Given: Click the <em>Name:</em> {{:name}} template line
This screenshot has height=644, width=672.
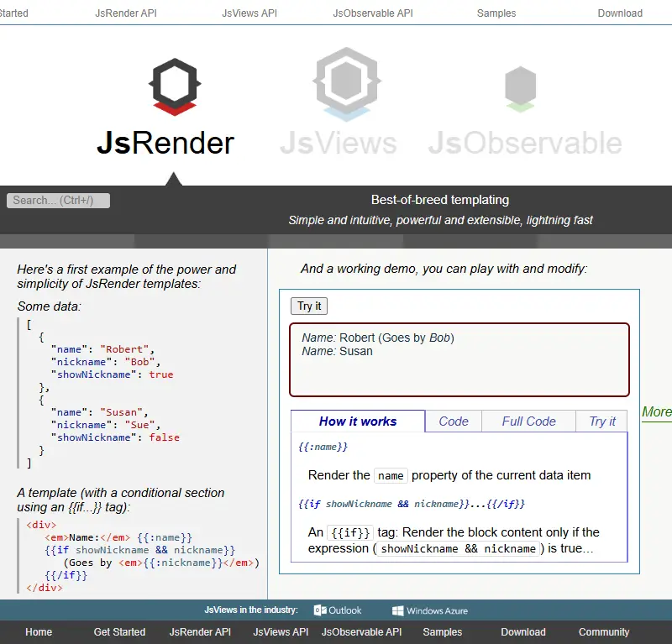Looking at the screenshot, I should coord(118,537).
